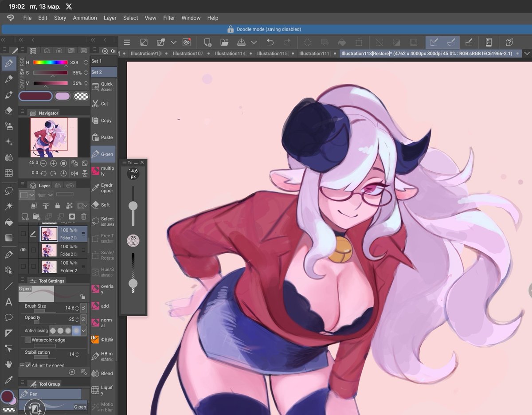This screenshot has width=532, height=415.
Task: Open Clip Studio swirl icon
Action: [x=187, y=42]
